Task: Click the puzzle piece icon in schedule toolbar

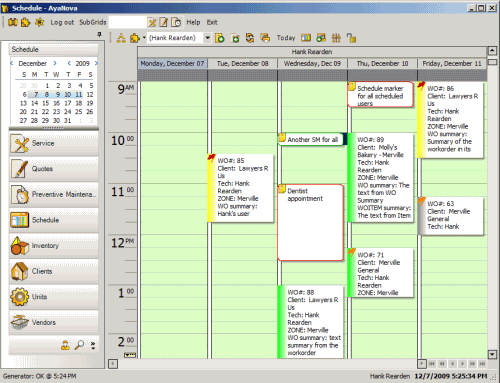Action: coord(135,38)
